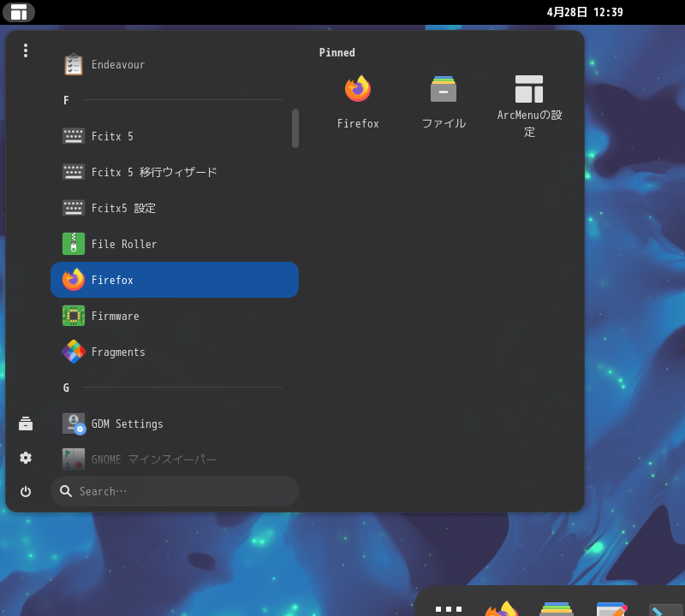
Task: Click the ArcMenuの設定 label under Pinned
Action: click(529, 123)
